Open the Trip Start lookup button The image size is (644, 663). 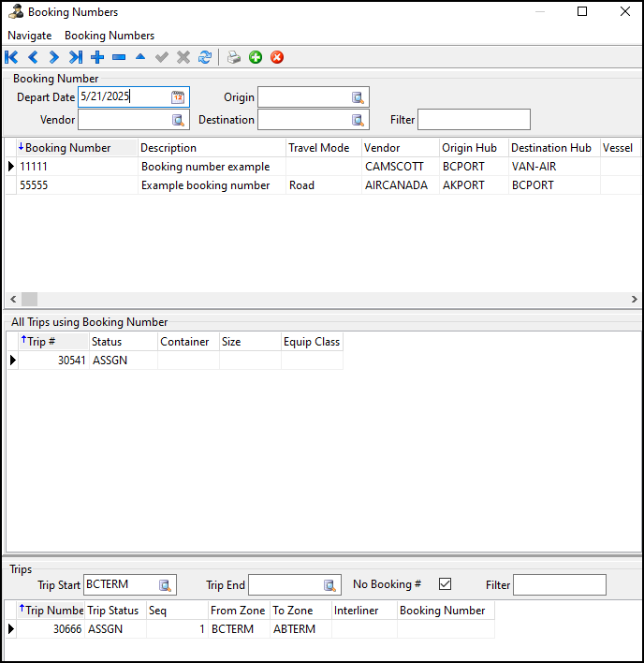point(165,585)
